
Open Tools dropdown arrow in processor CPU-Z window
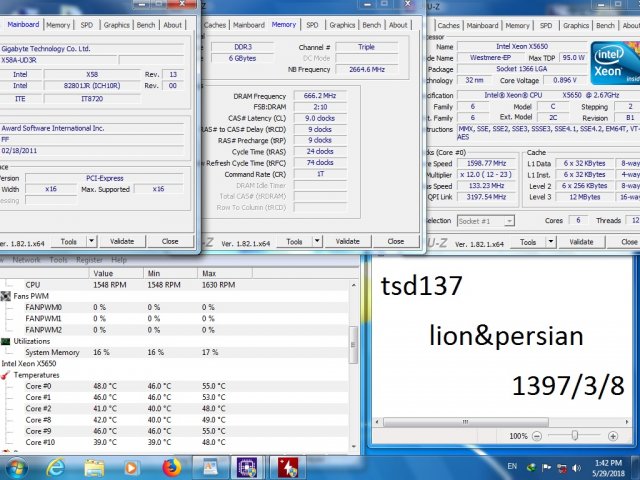tap(551, 242)
